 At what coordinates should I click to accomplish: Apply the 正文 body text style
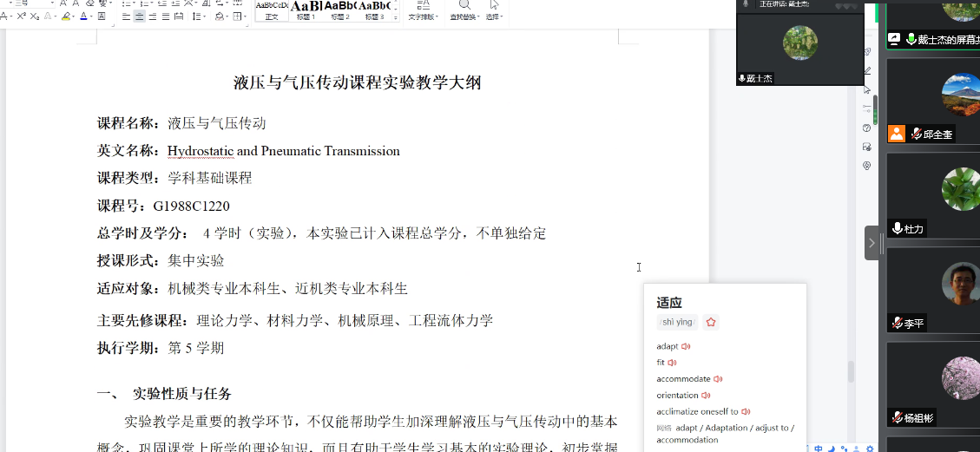pyautogui.click(x=272, y=11)
